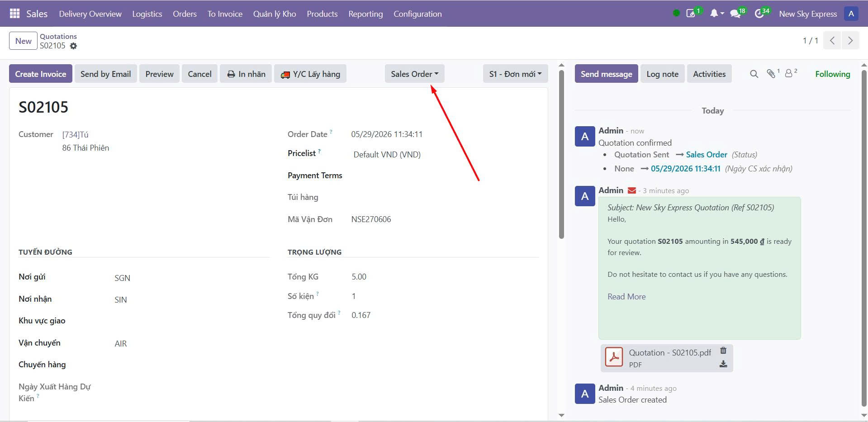Click Nơi nhận value SIN
The image size is (868, 422).
pos(120,299)
